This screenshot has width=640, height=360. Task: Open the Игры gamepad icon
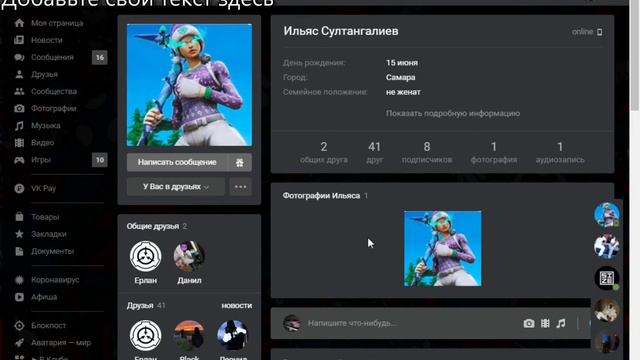[x=19, y=160]
